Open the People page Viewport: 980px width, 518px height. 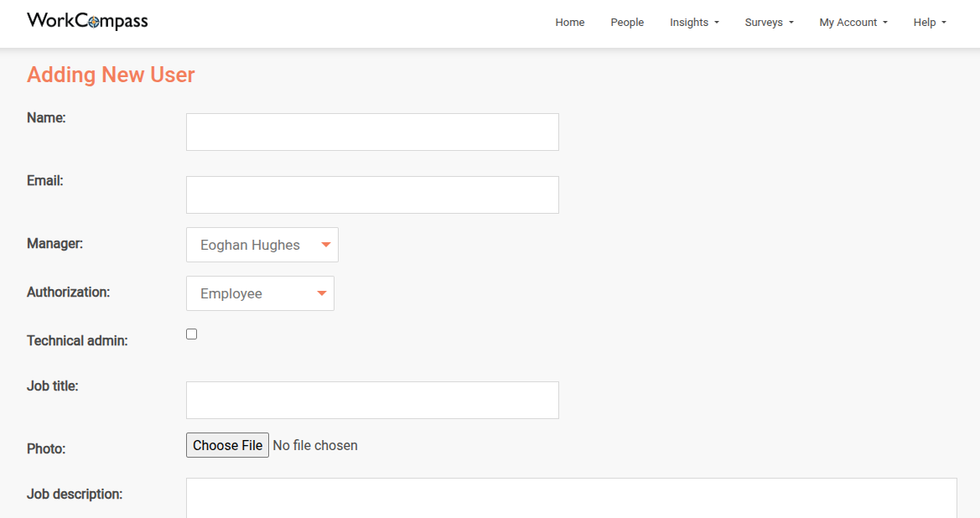(627, 23)
